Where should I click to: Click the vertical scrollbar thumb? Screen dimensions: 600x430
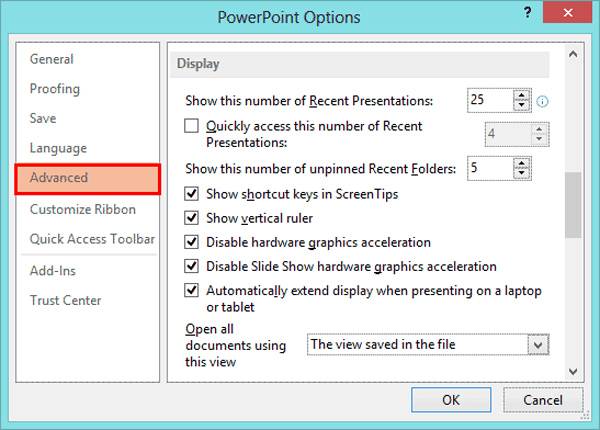573,204
